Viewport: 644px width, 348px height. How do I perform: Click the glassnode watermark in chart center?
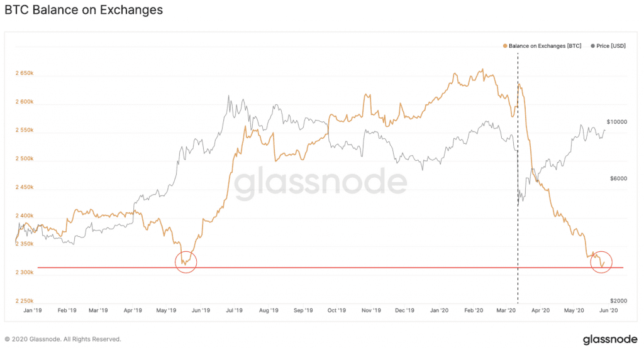pos(321,182)
